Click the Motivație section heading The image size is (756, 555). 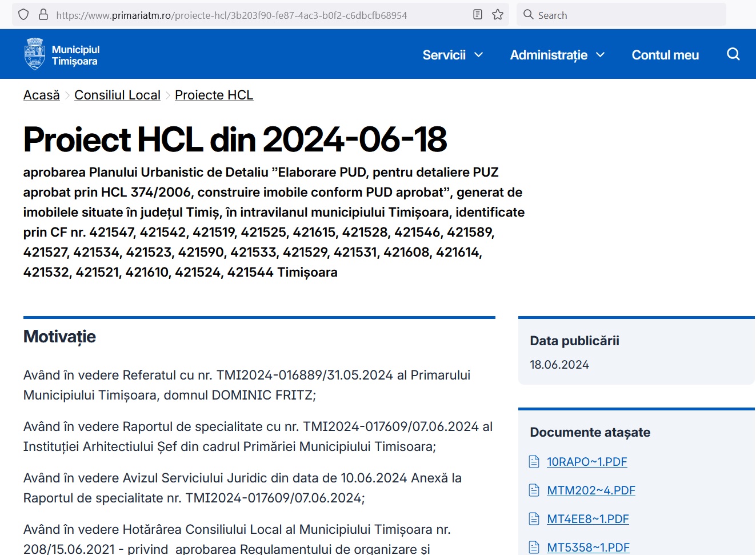click(x=59, y=337)
